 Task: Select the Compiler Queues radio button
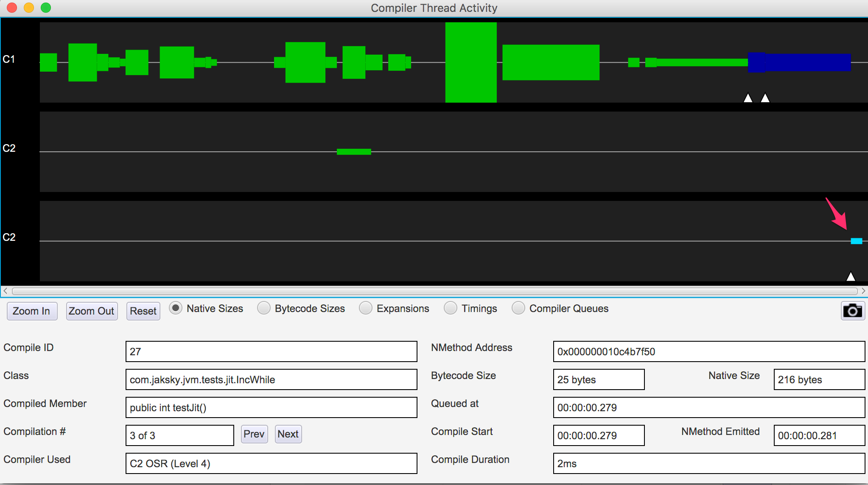click(x=518, y=308)
